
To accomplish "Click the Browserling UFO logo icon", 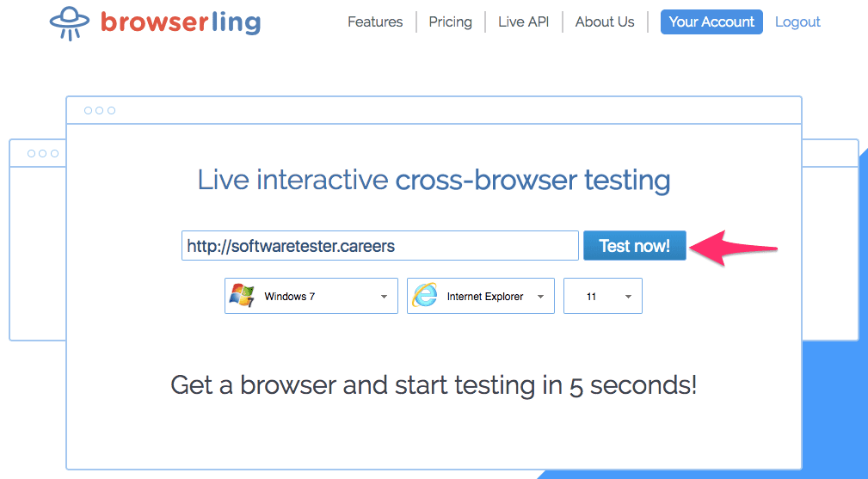I will click(x=69, y=23).
